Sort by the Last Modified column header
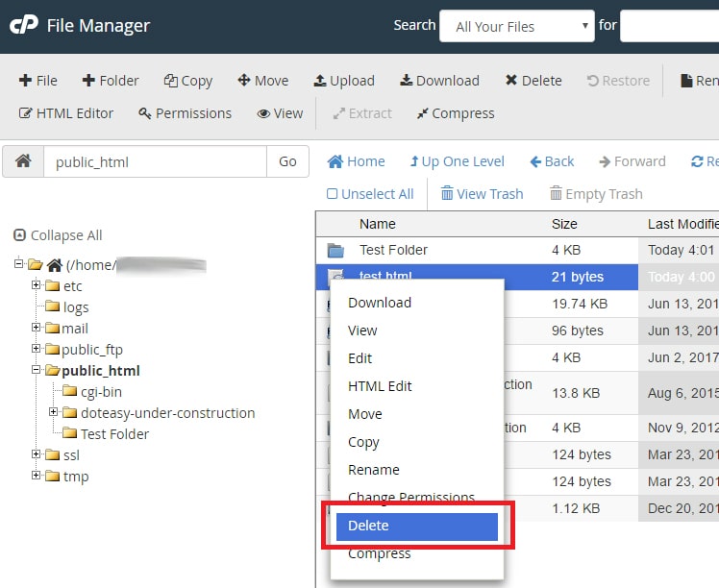This screenshot has height=588, width=719. [682, 224]
